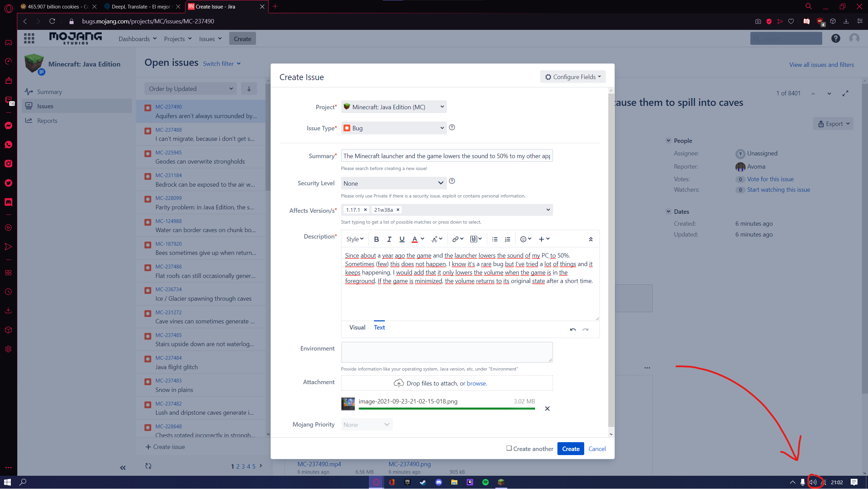Expand the Configure Fields menu
The image size is (868, 489).
(573, 77)
